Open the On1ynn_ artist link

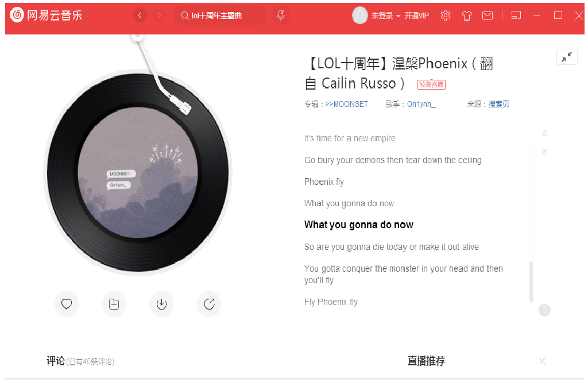(x=421, y=105)
